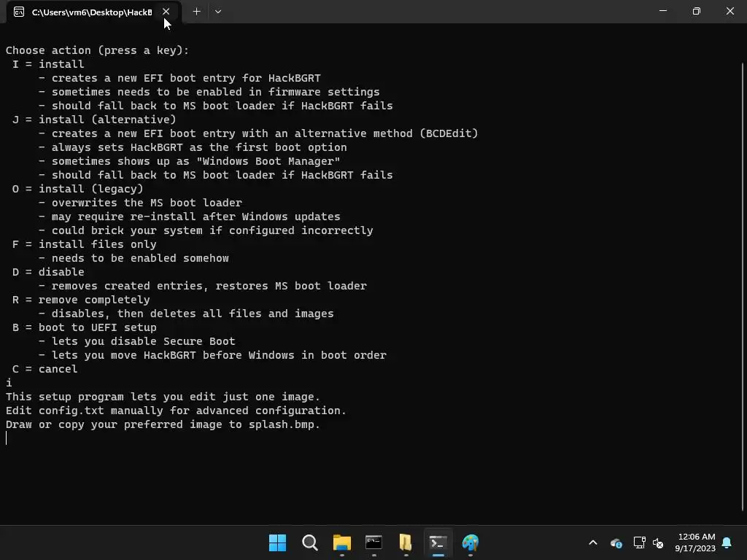Switch to Command Prompt in the taskbar

click(x=373, y=542)
